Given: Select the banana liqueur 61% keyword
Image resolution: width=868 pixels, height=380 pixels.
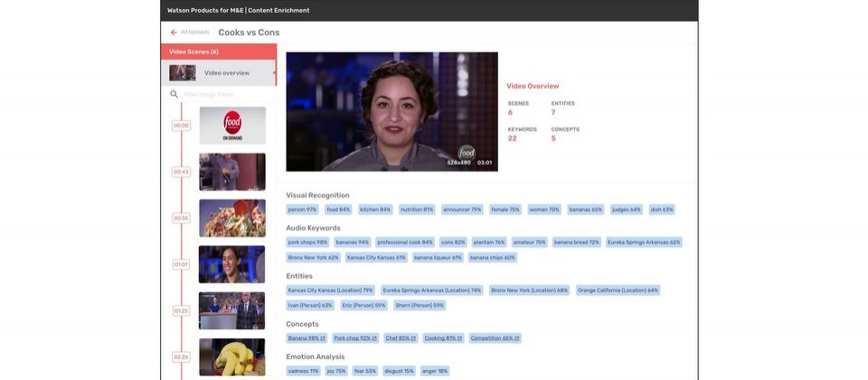Looking at the screenshot, I should (438, 258).
